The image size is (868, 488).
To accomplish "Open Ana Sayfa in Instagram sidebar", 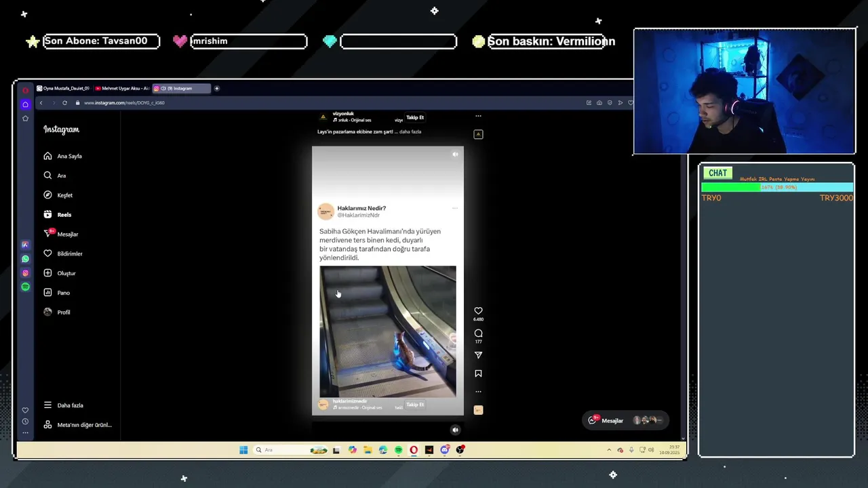I will tap(62, 156).
